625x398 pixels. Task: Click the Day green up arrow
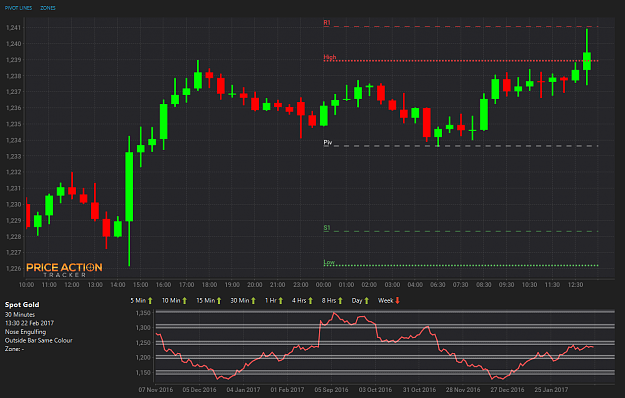(x=367, y=301)
